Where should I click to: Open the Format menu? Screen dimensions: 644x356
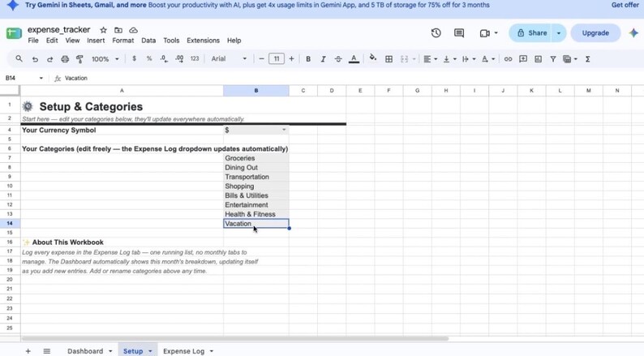(x=122, y=41)
